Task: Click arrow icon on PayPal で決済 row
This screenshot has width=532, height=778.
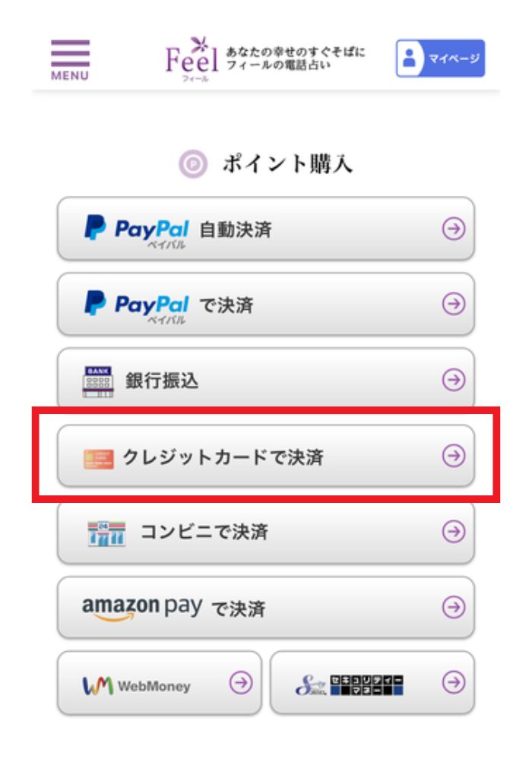Action: coord(454,304)
